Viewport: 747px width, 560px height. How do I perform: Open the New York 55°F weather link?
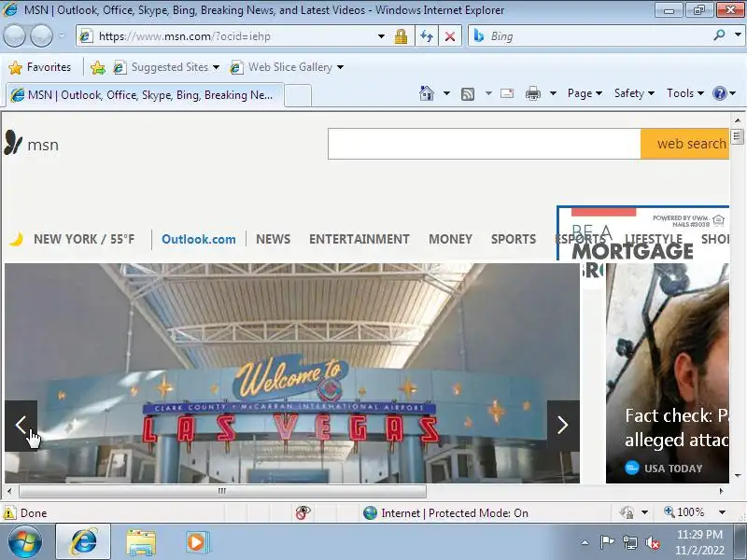coord(72,239)
